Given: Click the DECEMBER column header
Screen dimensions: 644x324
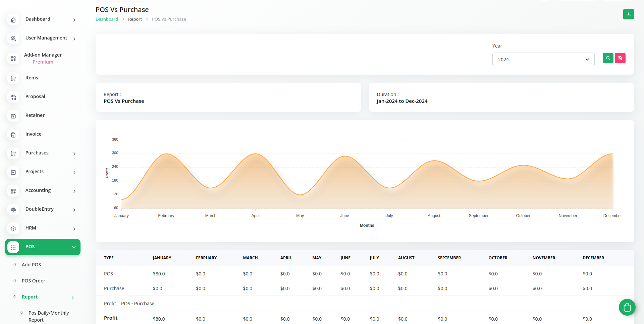Looking at the screenshot, I should pyautogui.click(x=593, y=258).
